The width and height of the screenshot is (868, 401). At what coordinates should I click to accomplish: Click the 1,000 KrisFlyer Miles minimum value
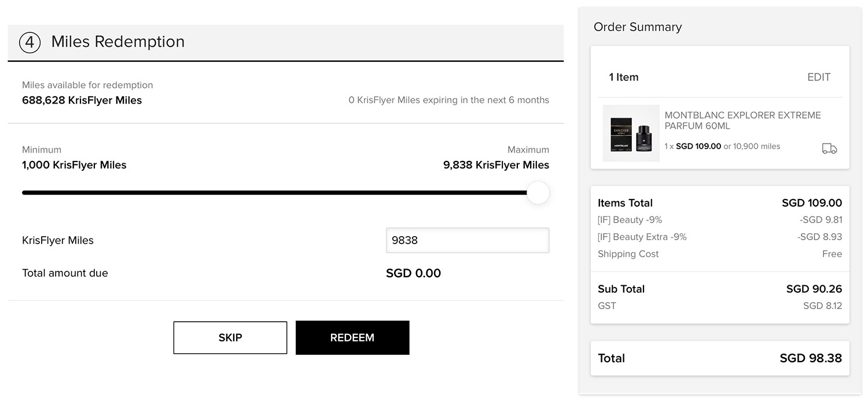[x=74, y=165]
